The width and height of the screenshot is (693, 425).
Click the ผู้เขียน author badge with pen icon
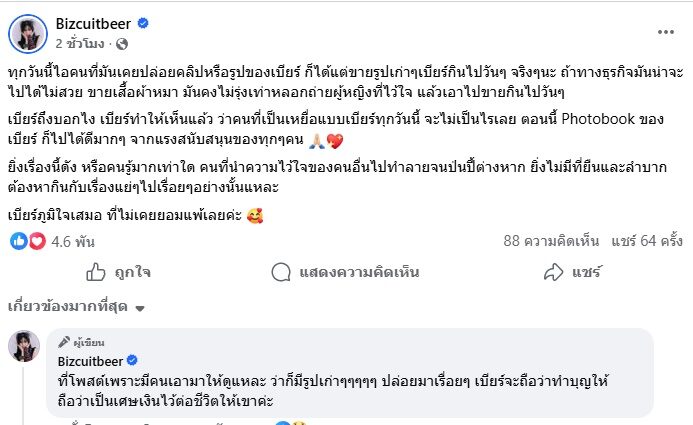click(x=81, y=341)
